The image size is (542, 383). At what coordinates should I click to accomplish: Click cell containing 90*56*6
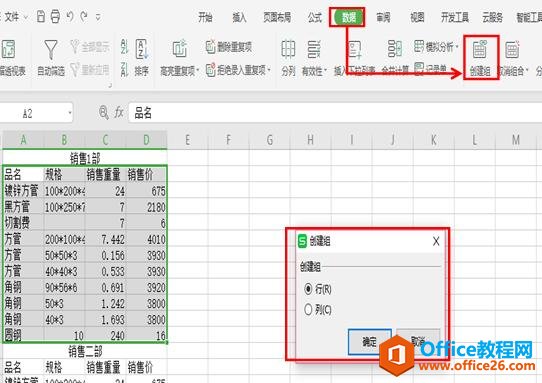point(64,287)
